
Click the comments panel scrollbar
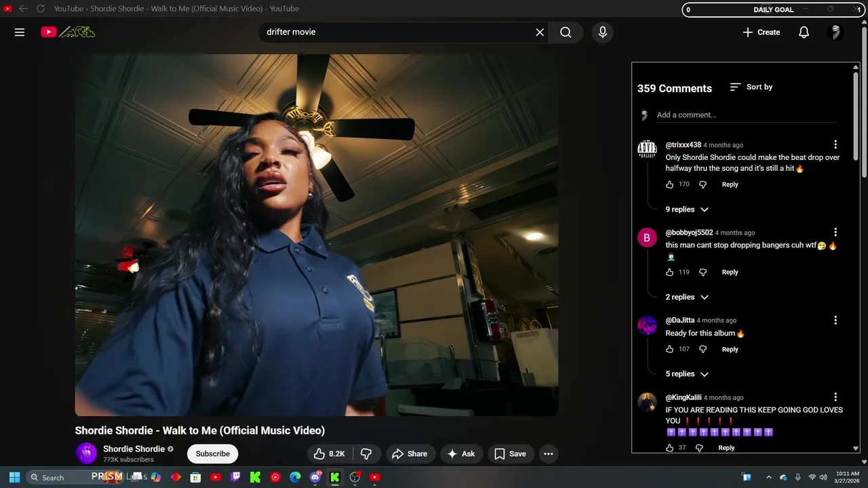pos(856,115)
